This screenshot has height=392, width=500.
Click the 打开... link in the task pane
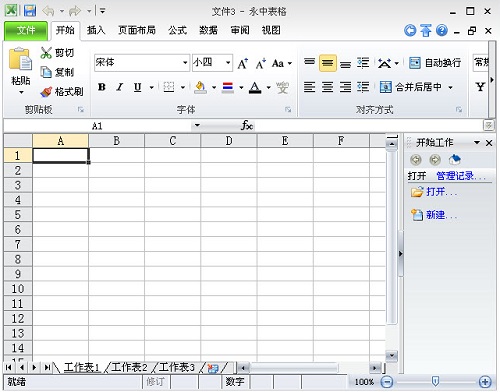pos(441,192)
